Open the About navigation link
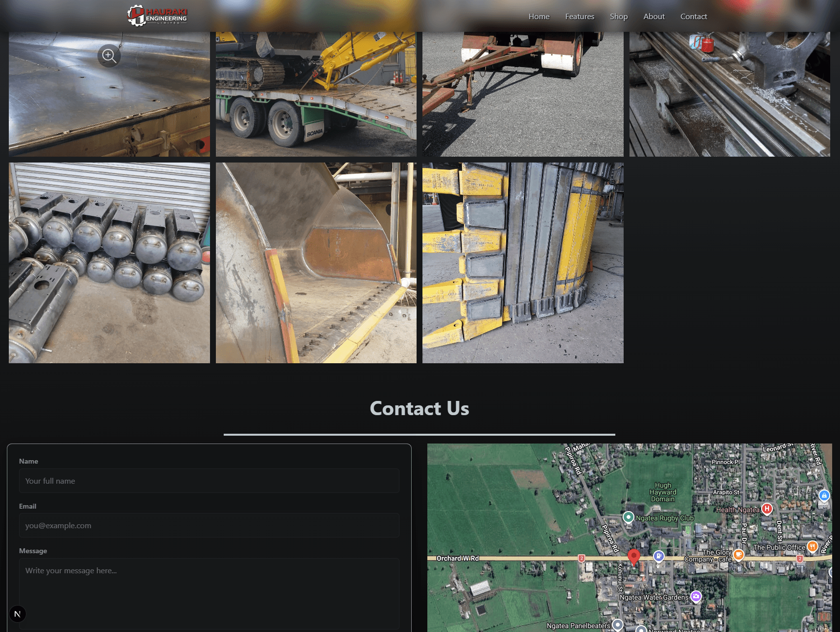 point(654,16)
